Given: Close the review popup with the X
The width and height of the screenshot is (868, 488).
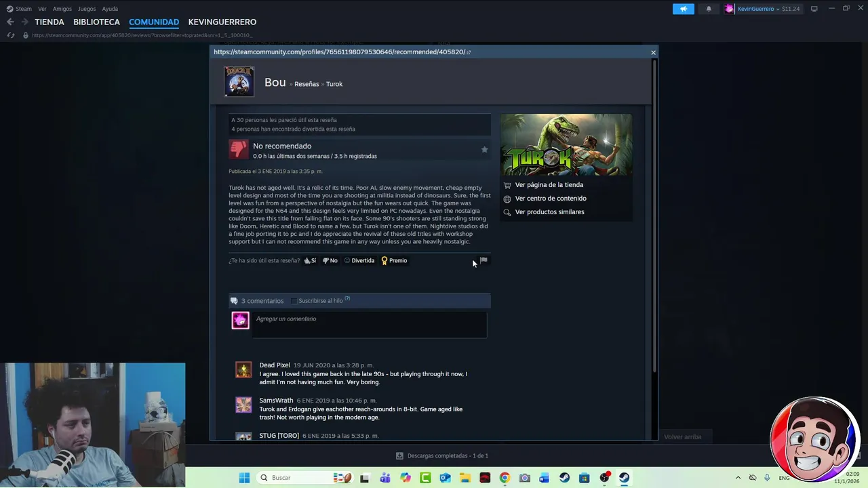Looking at the screenshot, I should [653, 52].
